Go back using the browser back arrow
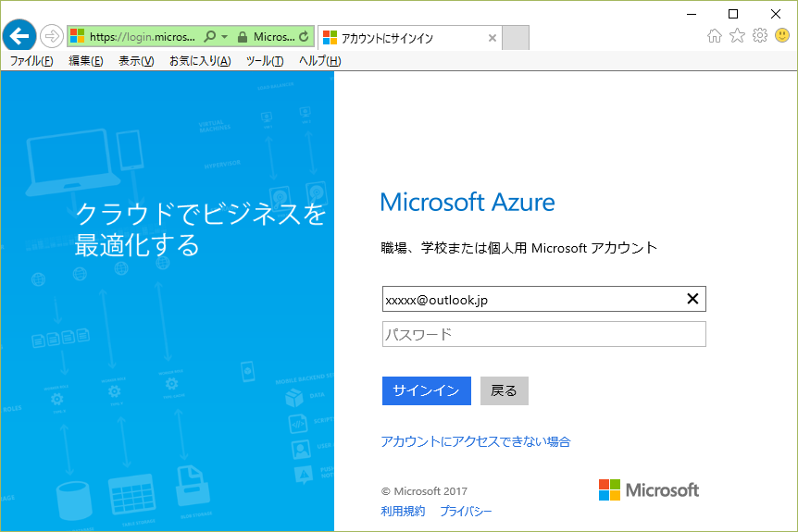Viewport: 798px width, 532px height. coord(19,36)
